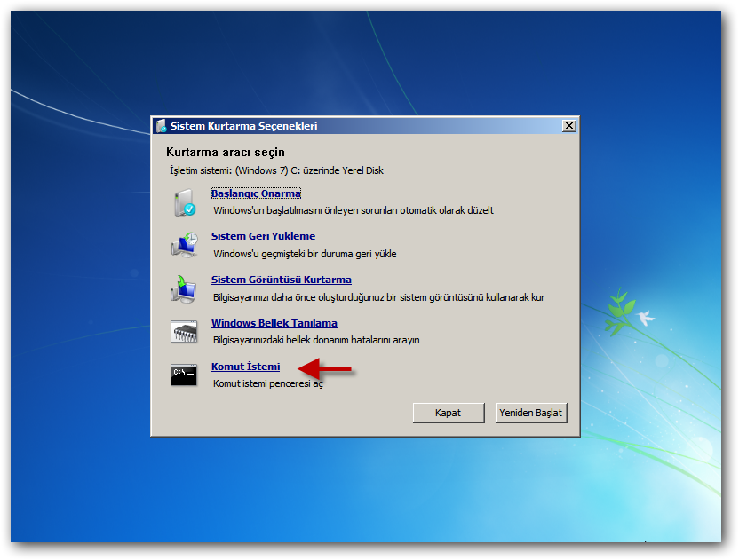Click the Kapat button
The height and width of the screenshot is (560, 739).
tap(449, 413)
